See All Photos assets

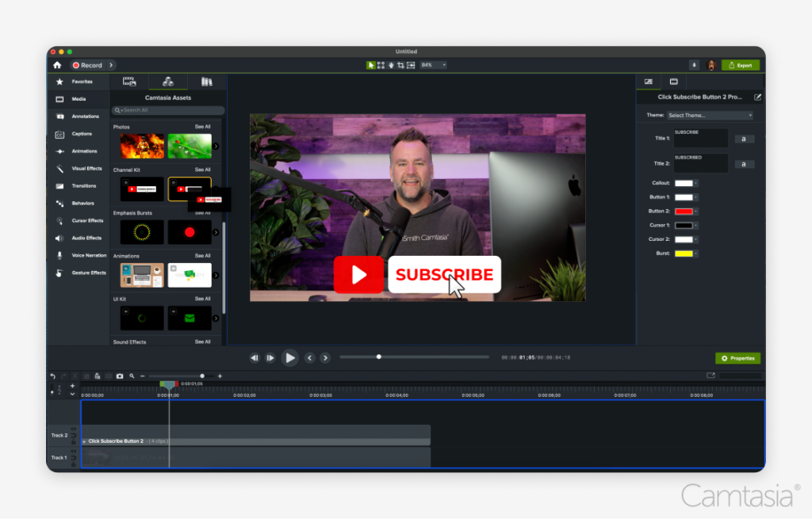click(202, 127)
